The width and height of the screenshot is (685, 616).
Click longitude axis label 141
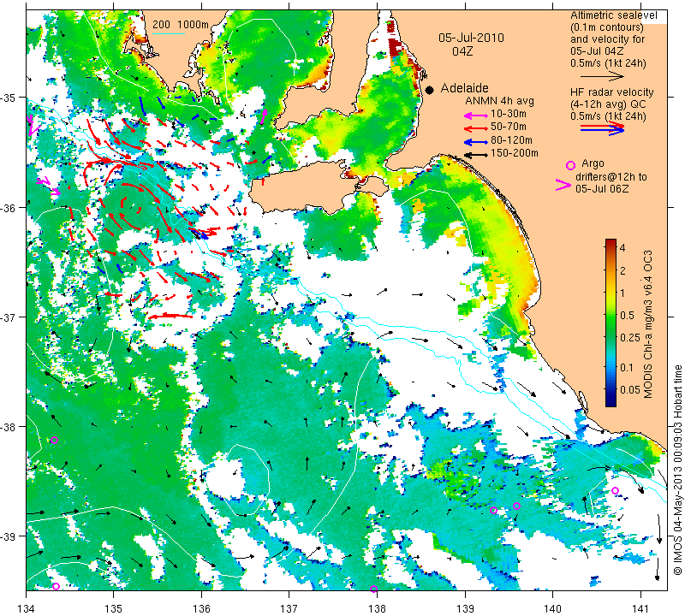tap(640, 607)
